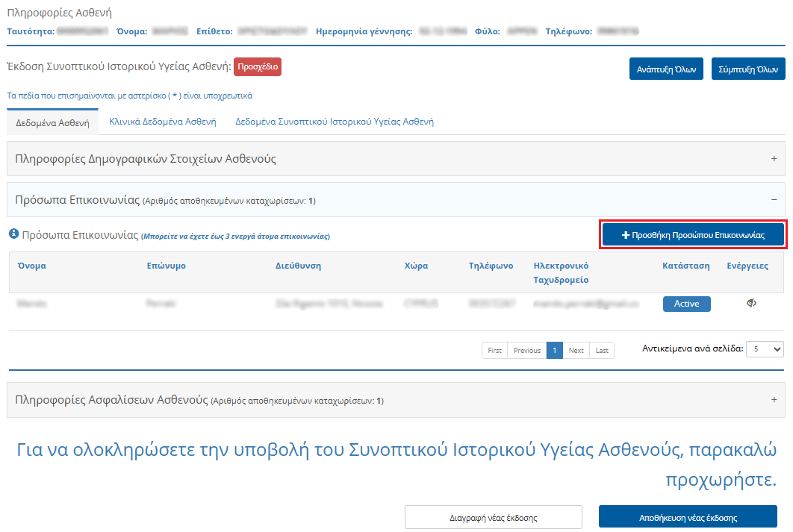Jump to Last page in pagination
The image size is (793, 532).
602,351
